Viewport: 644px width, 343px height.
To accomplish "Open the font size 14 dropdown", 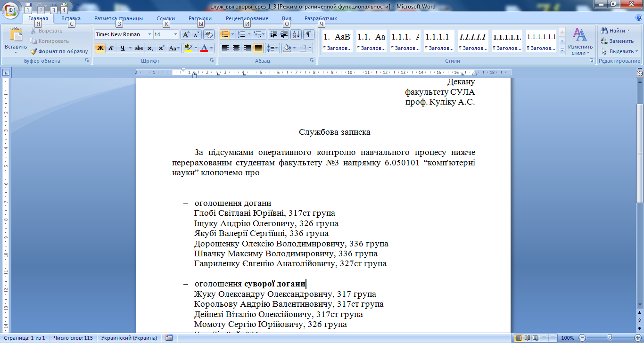I will pos(176,34).
